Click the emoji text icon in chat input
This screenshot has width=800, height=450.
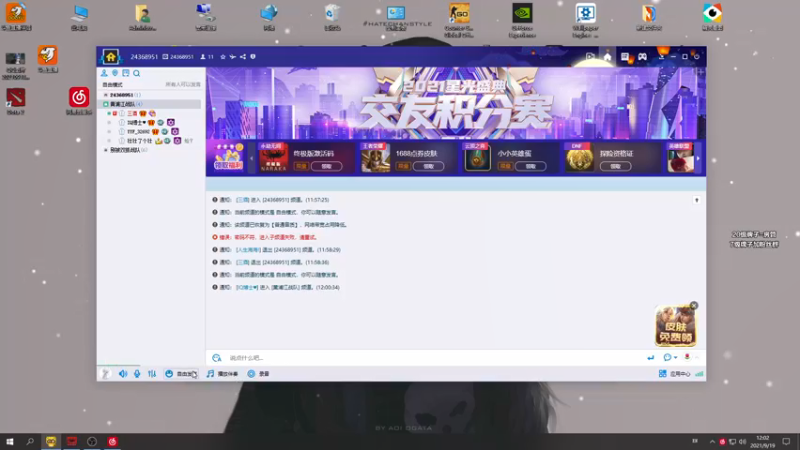(217, 358)
